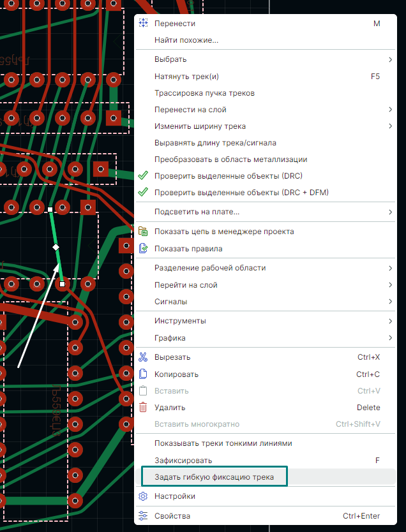The width and height of the screenshot is (406, 532).
Task: Click the gear icon beside Настройки
Action: [x=143, y=496]
